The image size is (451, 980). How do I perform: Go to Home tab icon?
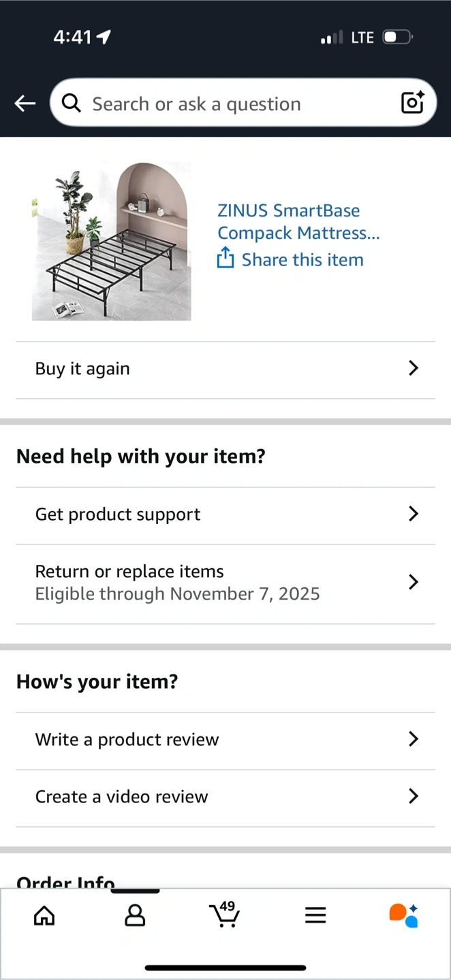(44, 915)
